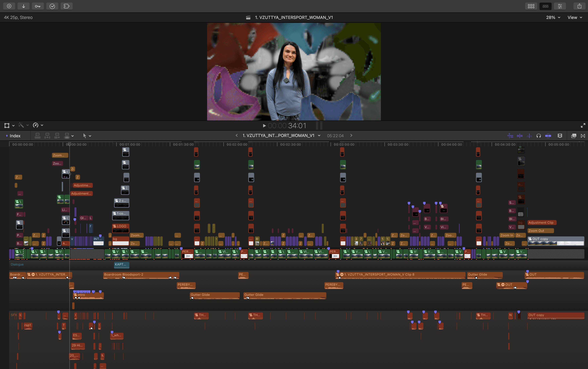Go forward in timeline history arrow

pyautogui.click(x=351, y=136)
